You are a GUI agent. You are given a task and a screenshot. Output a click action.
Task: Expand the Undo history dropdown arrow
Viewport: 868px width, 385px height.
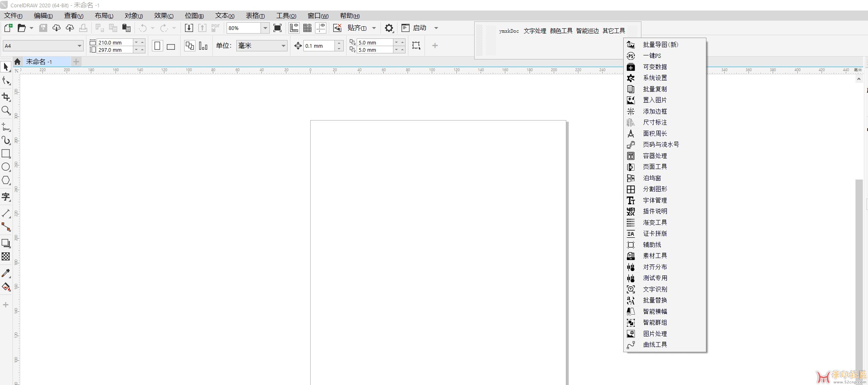[x=152, y=28]
